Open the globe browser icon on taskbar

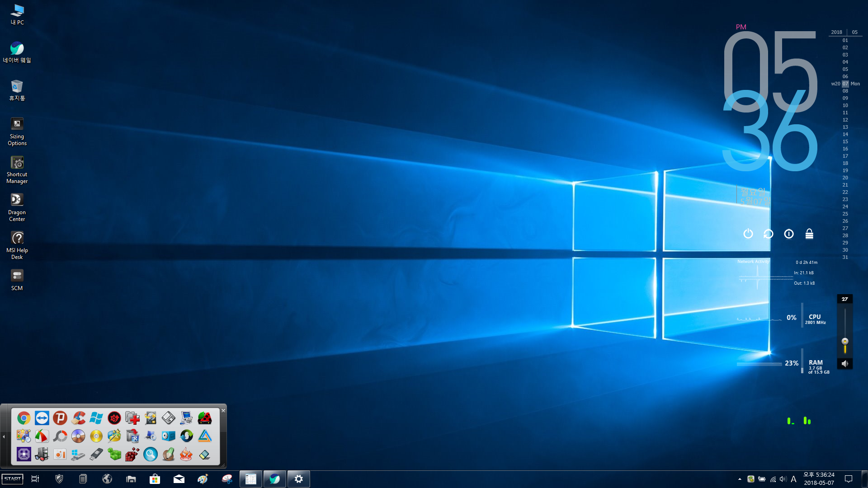(x=107, y=479)
